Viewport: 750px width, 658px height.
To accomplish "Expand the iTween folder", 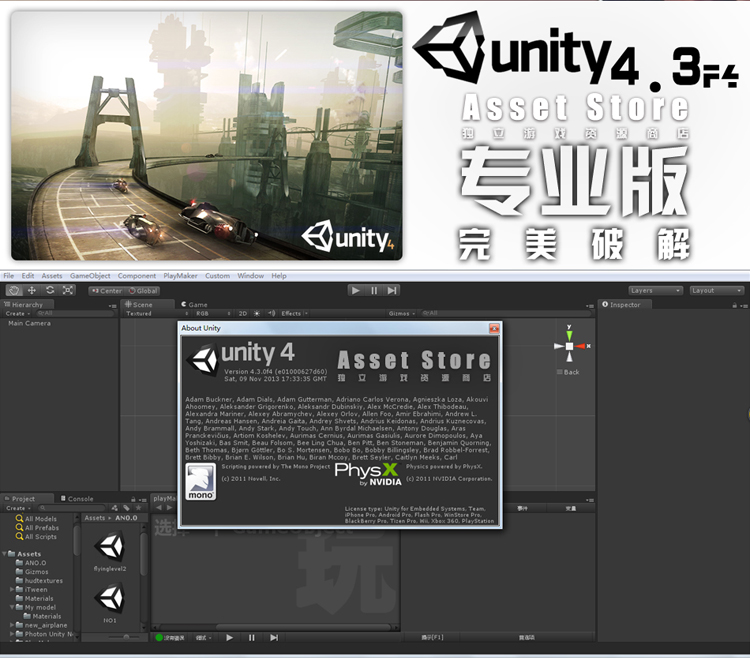I will pyautogui.click(x=12, y=590).
